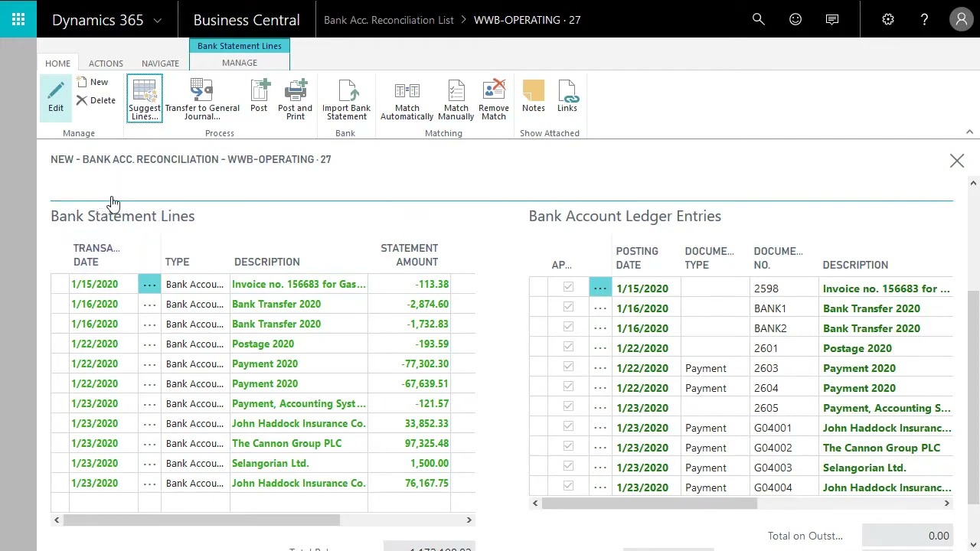Click the Business Central title
The image size is (980, 551).
247,20
